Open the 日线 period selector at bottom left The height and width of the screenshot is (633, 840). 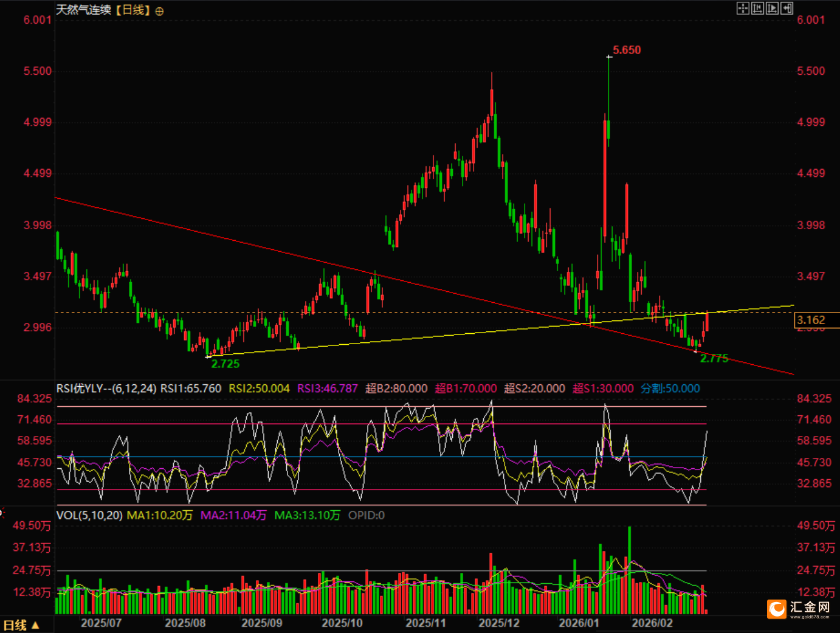click(21, 624)
